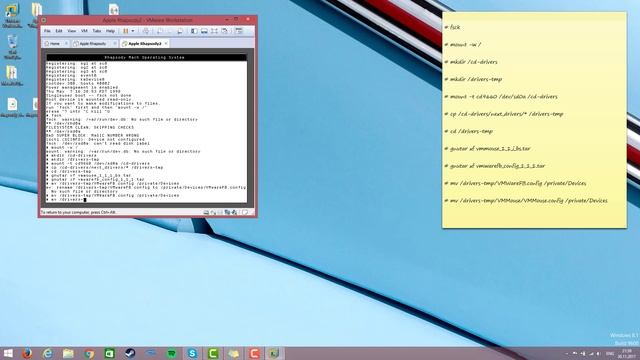Click the ENG language indicator
This screenshot has width=640, height=360.
[x=610, y=353]
